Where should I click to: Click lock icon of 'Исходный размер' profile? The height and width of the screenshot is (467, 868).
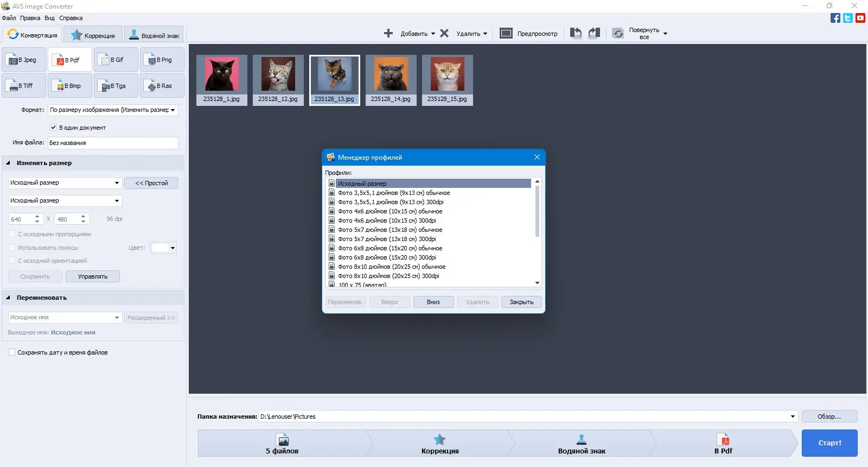331,184
